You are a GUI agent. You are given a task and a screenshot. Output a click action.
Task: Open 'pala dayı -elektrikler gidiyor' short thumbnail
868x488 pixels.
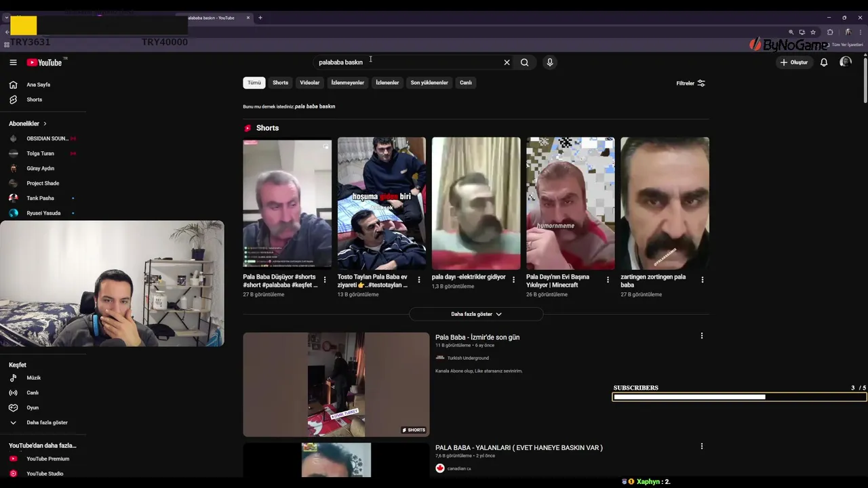pos(476,203)
